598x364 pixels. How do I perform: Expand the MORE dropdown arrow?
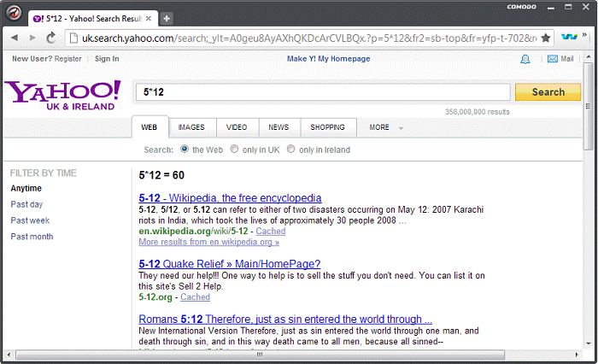click(x=401, y=128)
